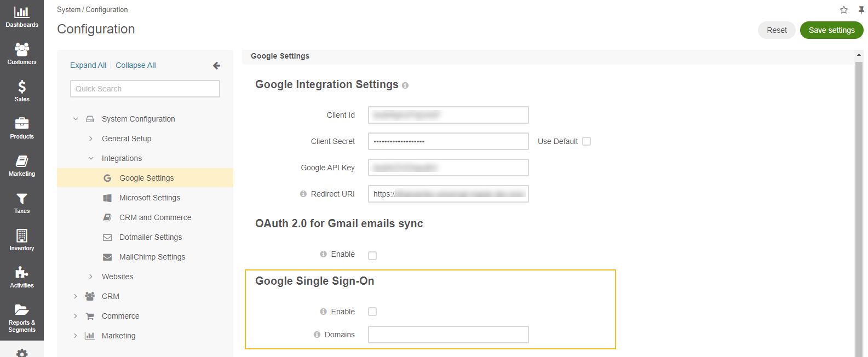This screenshot has height=357, width=868.
Task: Enable Google Single Sign-On checkbox
Action: point(372,312)
